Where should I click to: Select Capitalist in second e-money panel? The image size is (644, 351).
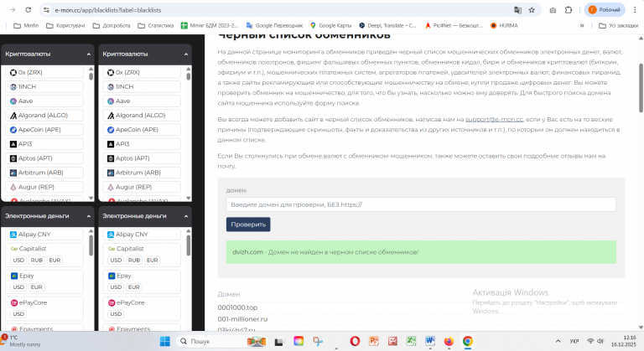pyautogui.click(x=130, y=249)
